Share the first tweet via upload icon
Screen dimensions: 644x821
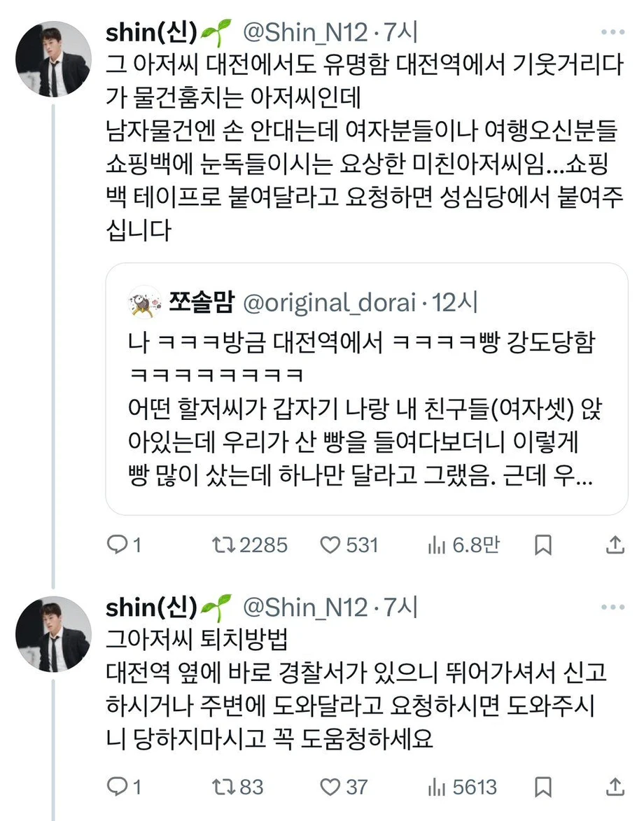pos(615,545)
